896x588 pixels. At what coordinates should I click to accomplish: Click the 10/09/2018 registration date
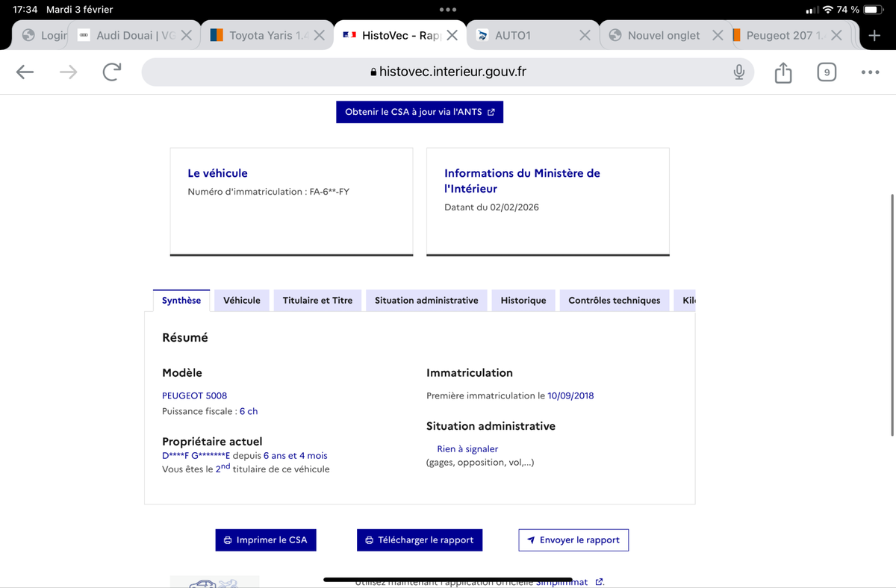570,395
